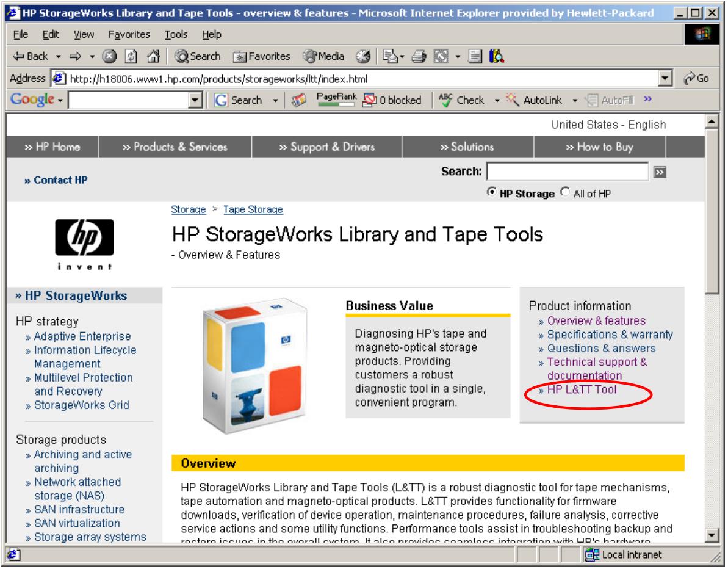Click the Back arrow button

[30, 57]
